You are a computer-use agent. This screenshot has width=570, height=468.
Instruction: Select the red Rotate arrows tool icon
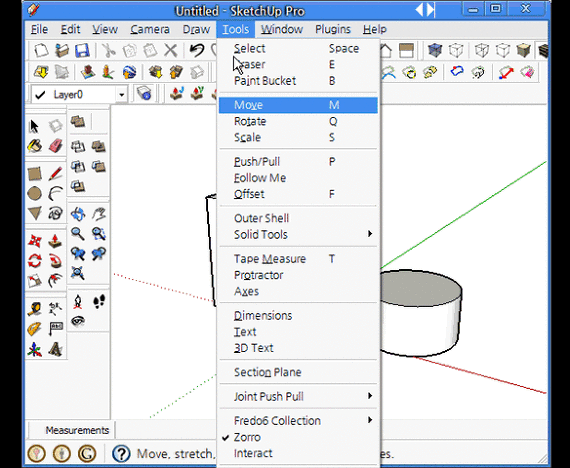(x=35, y=261)
